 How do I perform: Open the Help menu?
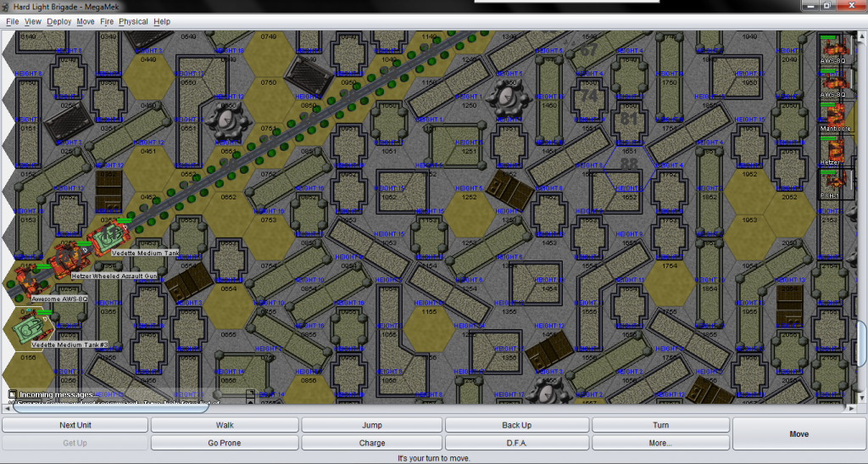tap(162, 21)
